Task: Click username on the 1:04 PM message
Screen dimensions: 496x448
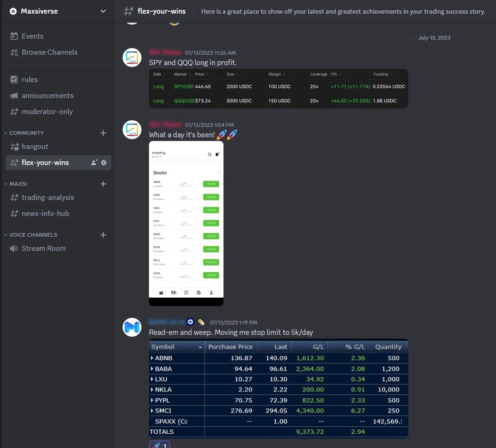Action: tap(165, 124)
